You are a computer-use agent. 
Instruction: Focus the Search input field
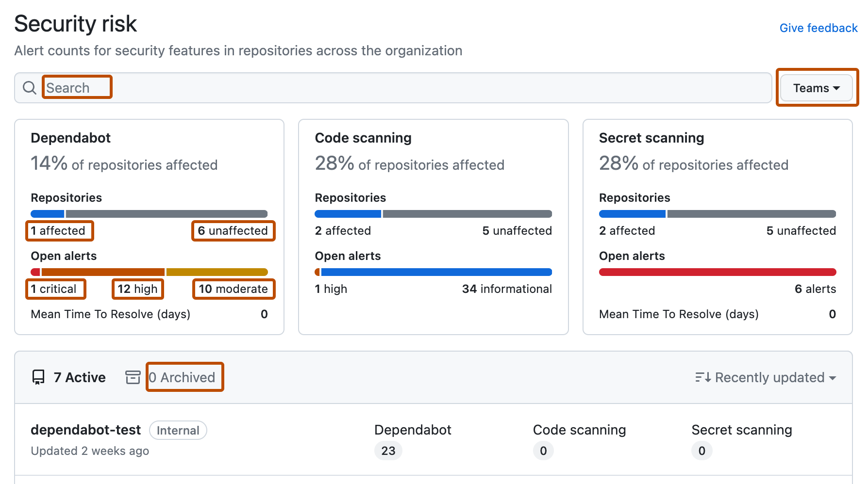(393, 88)
